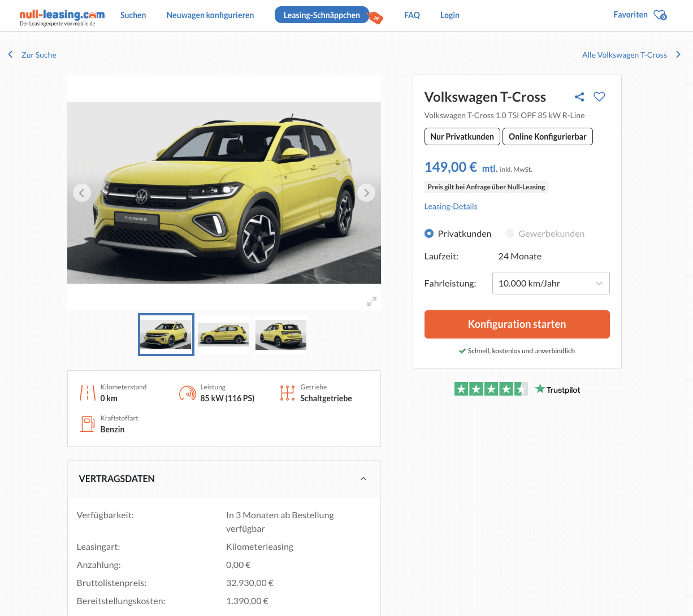Select the Gewerbekunden radio button
Image resolution: width=693 pixels, height=616 pixels.
510,233
